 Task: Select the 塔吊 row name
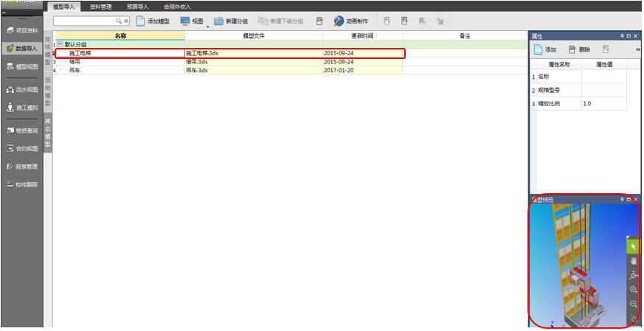pos(75,62)
